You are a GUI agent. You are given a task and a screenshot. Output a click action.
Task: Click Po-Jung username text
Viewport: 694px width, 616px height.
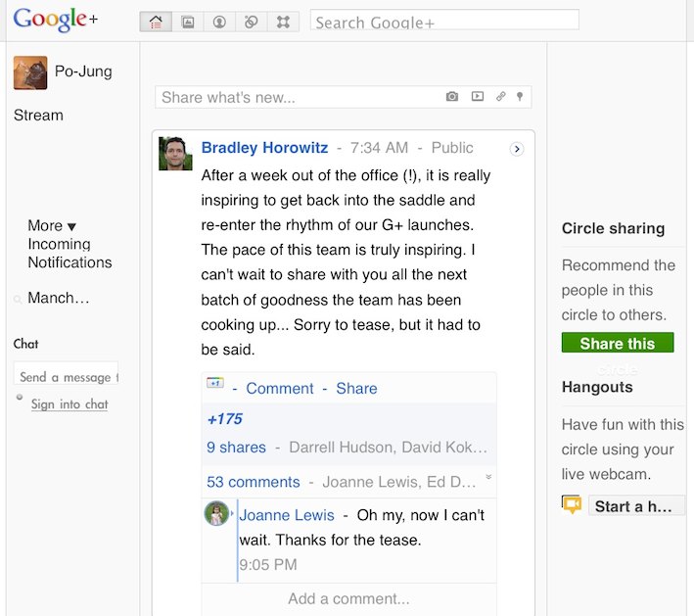pyautogui.click(x=83, y=71)
